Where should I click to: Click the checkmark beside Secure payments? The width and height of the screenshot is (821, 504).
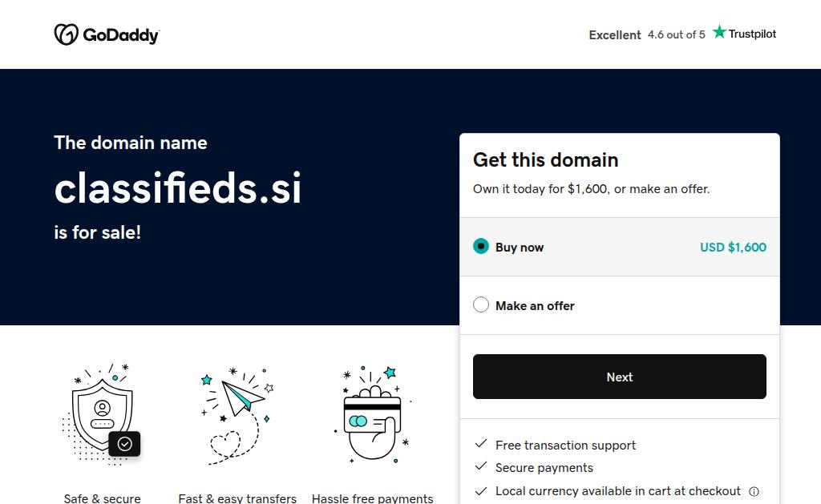(x=481, y=466)
